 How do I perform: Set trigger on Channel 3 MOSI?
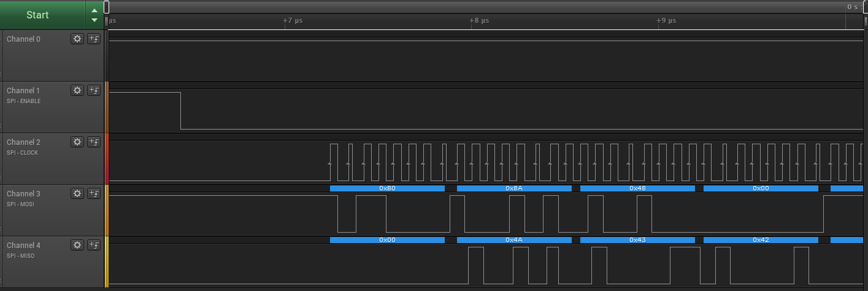(x=94, y=193)
